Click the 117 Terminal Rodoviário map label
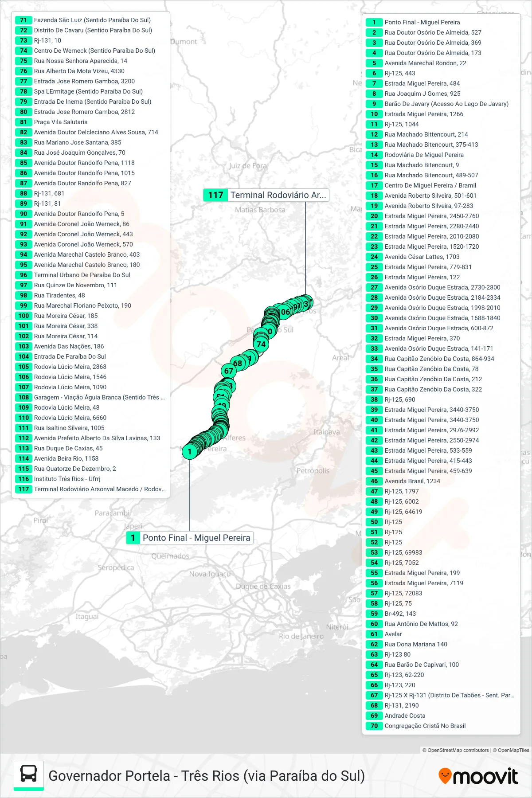Screen dimensions: 532x798 pos(266,195)
